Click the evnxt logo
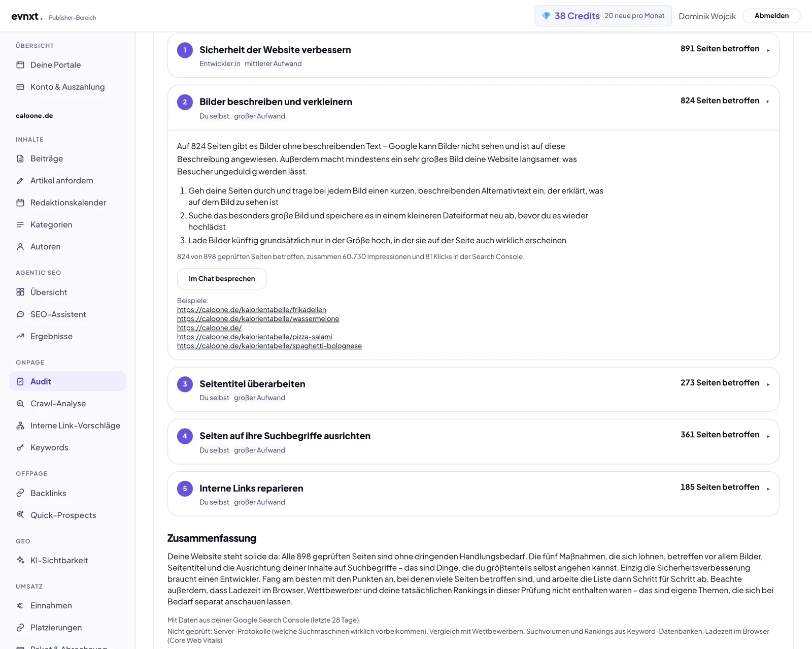This screenshot has height=649, width=812. 27,16
